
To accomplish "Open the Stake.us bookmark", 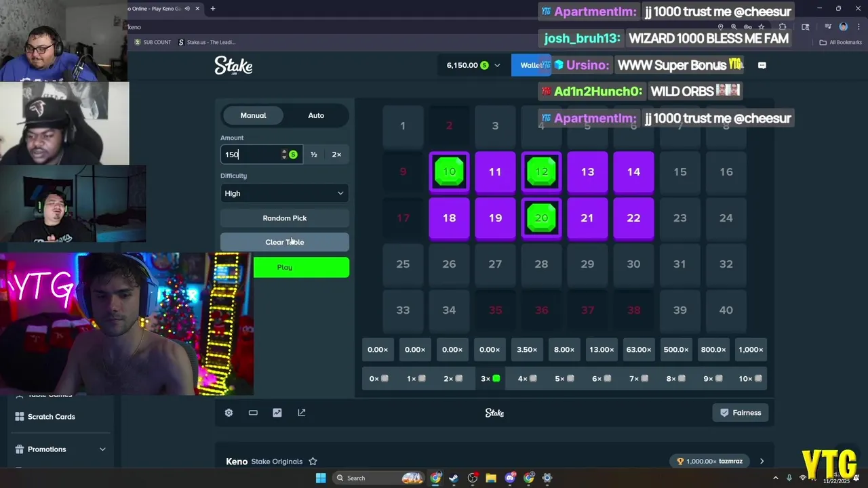I will [207, 42].
